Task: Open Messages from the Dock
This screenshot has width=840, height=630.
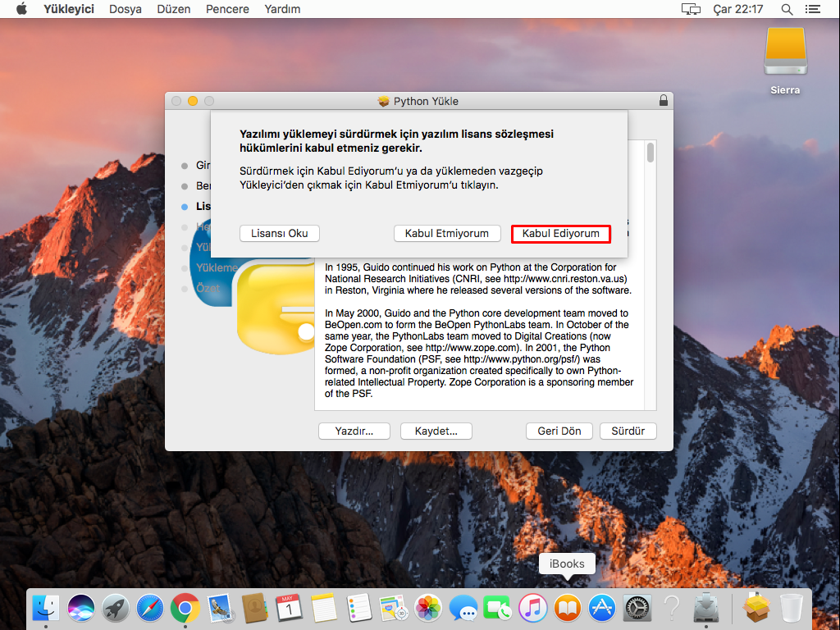Action: click(463, 608)
